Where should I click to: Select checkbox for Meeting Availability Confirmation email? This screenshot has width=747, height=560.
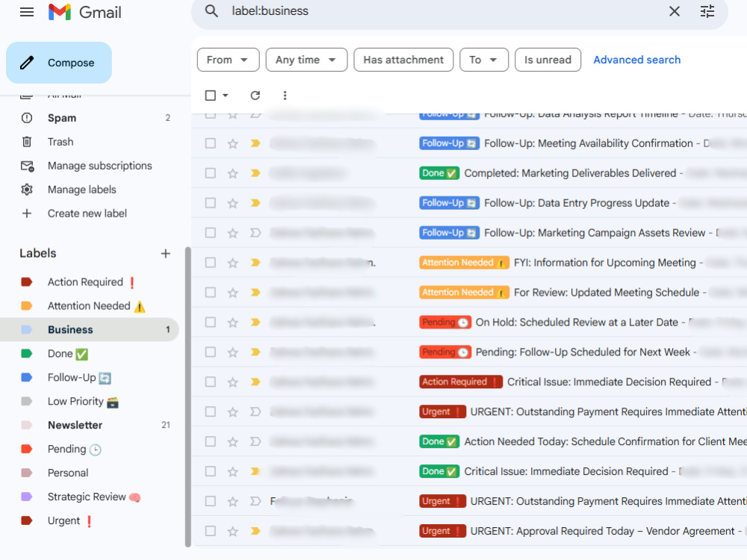[x=210, y=143]
